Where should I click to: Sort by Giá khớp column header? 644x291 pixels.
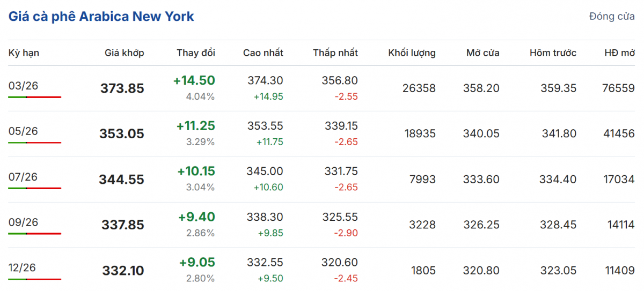point(124,53)
